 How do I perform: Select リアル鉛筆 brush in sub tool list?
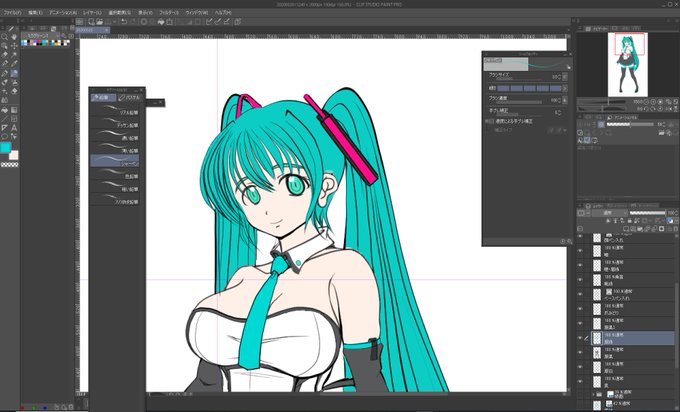tap(114, 109)
